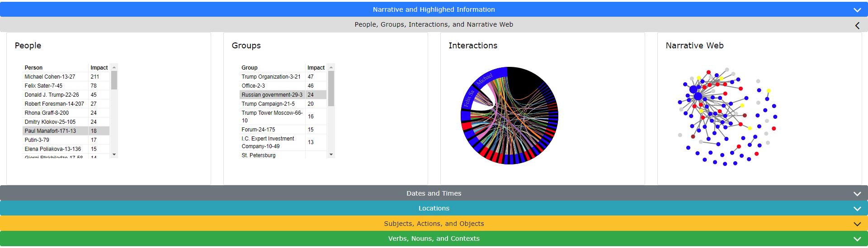The image size is (868, 248).
Task: Expand Subjects, Actions, and Objects chevron
Action: [857, 224]
